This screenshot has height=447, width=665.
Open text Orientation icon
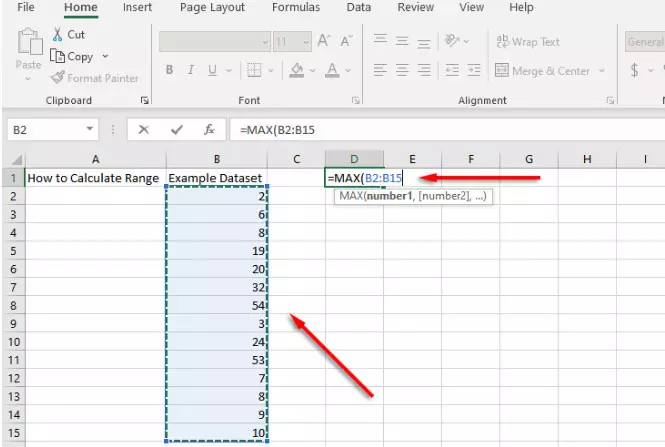coord(452,41)
